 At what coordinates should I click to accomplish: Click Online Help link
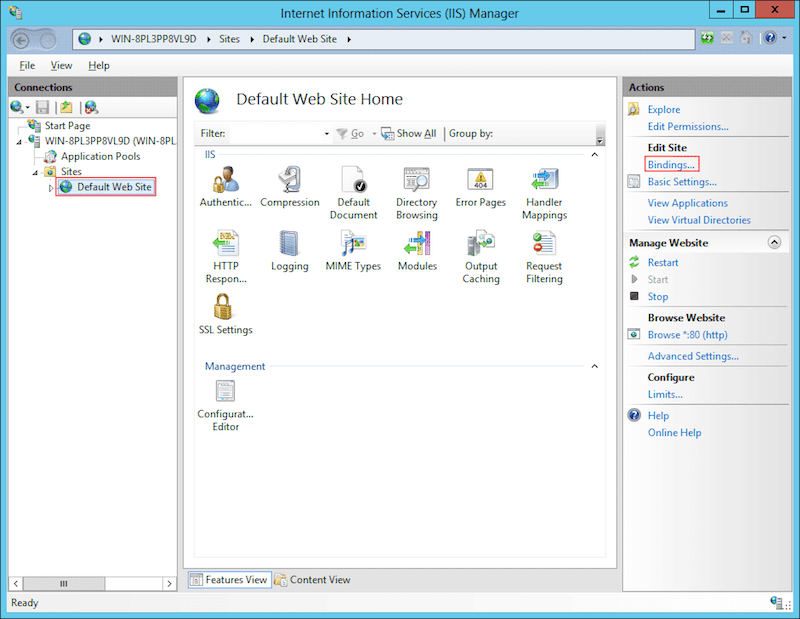click(674, 433)
